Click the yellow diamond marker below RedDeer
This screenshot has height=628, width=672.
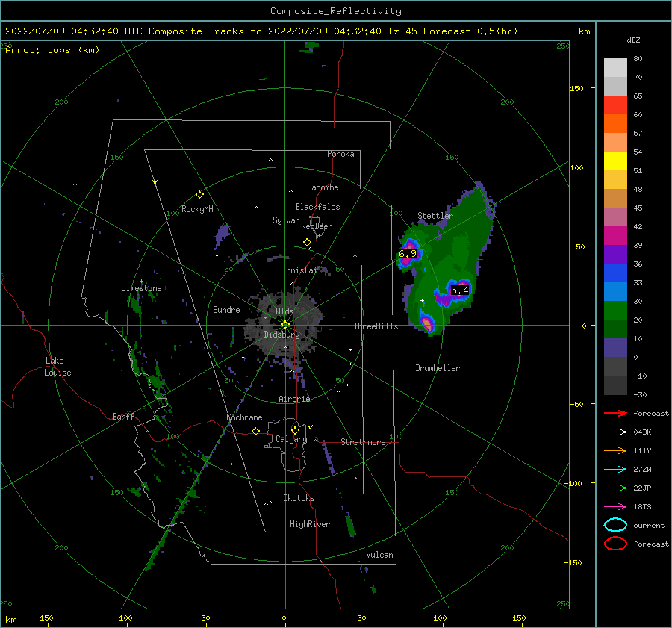[x=307, y=243]
